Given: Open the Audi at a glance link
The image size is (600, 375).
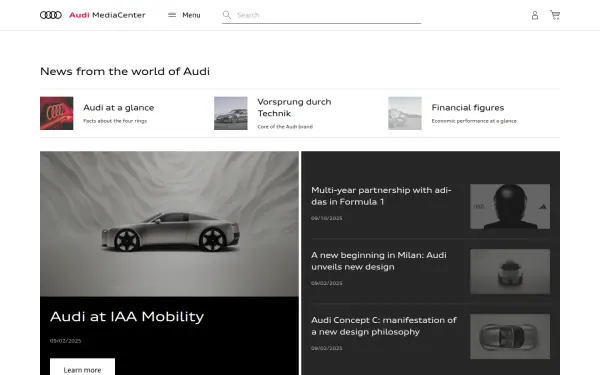Looking at the screenshot, I should click(119, 108).
